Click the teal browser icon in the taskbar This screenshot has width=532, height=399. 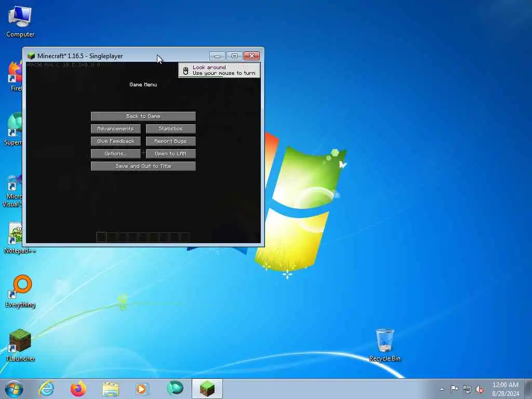(x=175, y=389)
